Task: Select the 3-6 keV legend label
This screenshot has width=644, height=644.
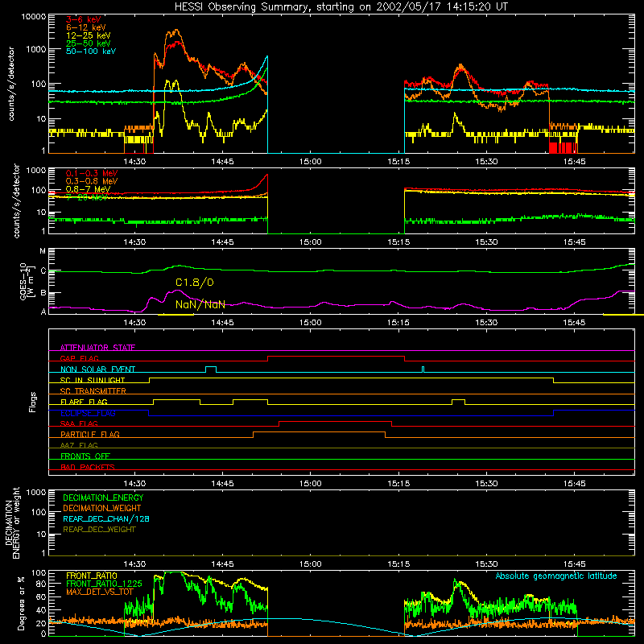Action: click(x=83, y=19)
